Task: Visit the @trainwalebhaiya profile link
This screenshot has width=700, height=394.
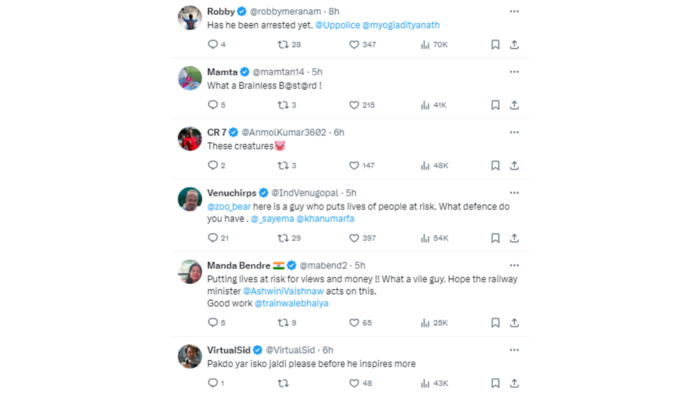Action: tap(292, 303)
